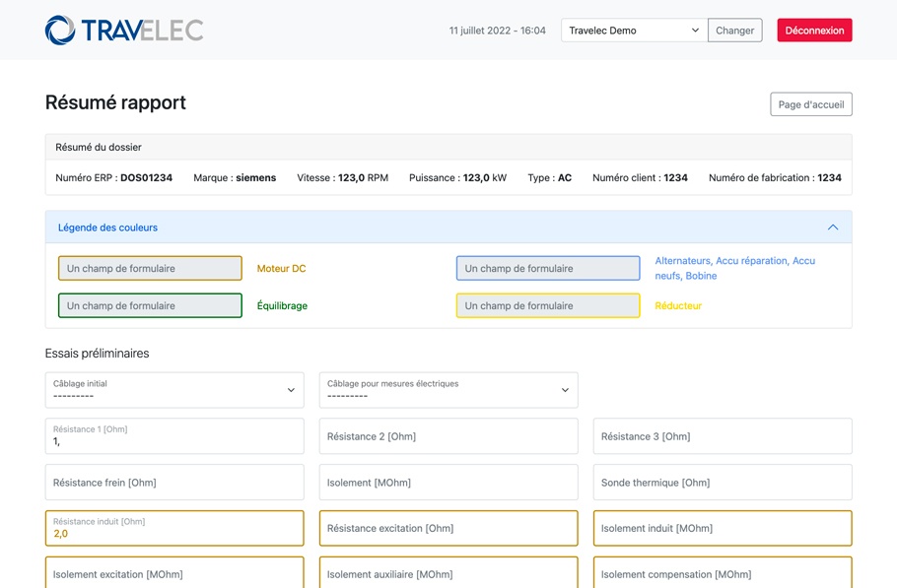Viewport: 897px width, 588px height.
Task: Click the Alternateurs, Accu réparation label
Action: pyautogui.click(x=735, y=268)
